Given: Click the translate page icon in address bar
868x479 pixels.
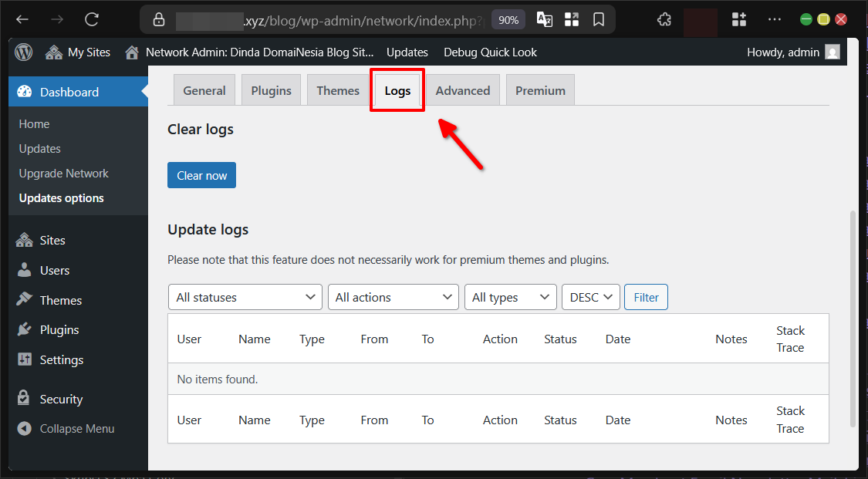Looking at the screenshot, I should (x=544, y=19).
